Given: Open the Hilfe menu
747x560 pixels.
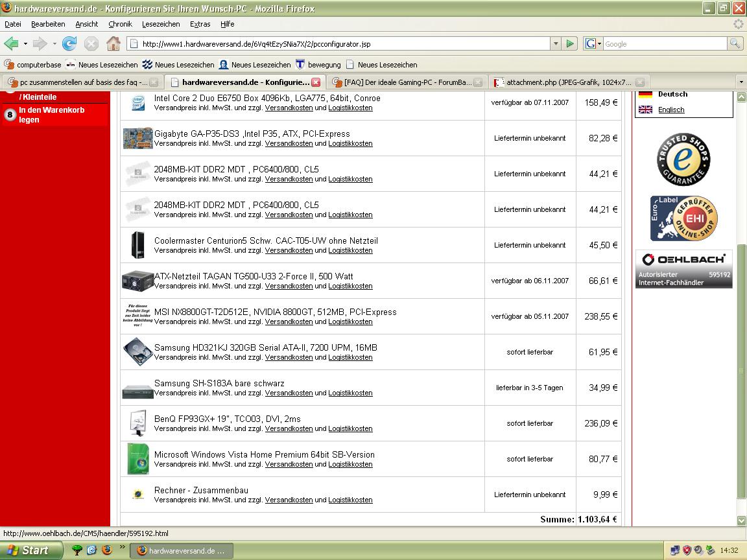Looking at the screenshot, I should (x=227, y=24).
